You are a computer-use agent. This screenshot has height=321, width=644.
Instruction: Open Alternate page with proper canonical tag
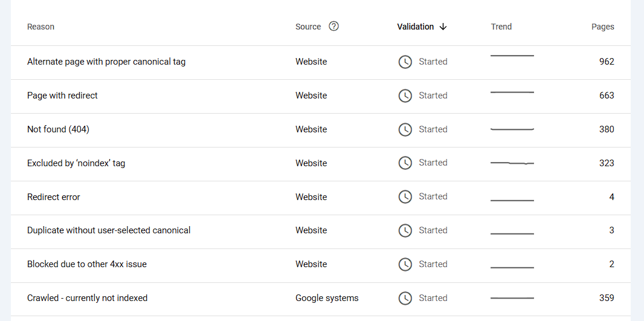106,62
